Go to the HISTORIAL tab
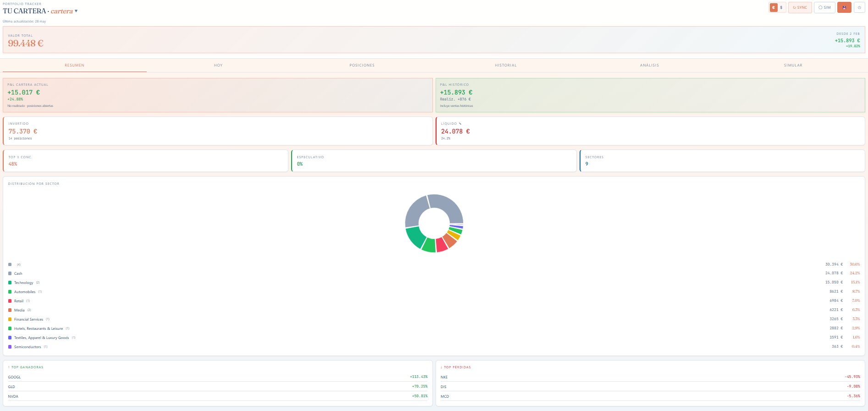868x411 pixels. 506,65
